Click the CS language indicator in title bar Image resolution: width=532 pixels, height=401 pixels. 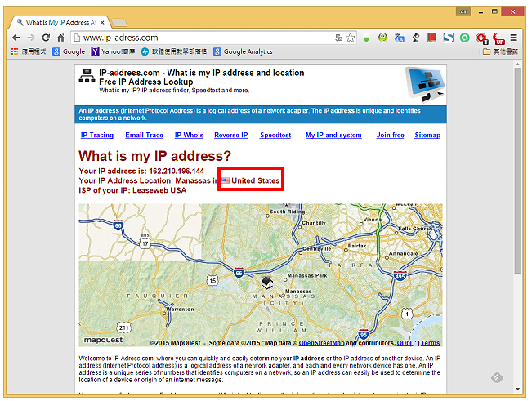(x=463, y=12)
